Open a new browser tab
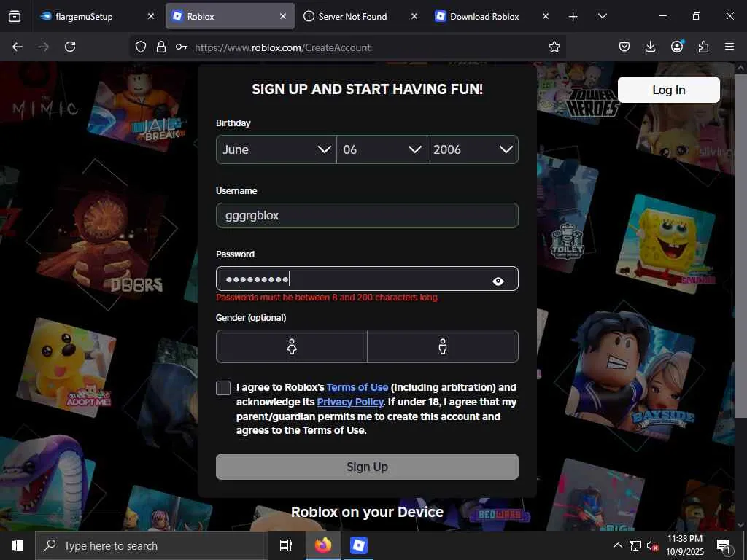This screenshot has width=747, height=560. pyautogui.click(x=573, y=17)
